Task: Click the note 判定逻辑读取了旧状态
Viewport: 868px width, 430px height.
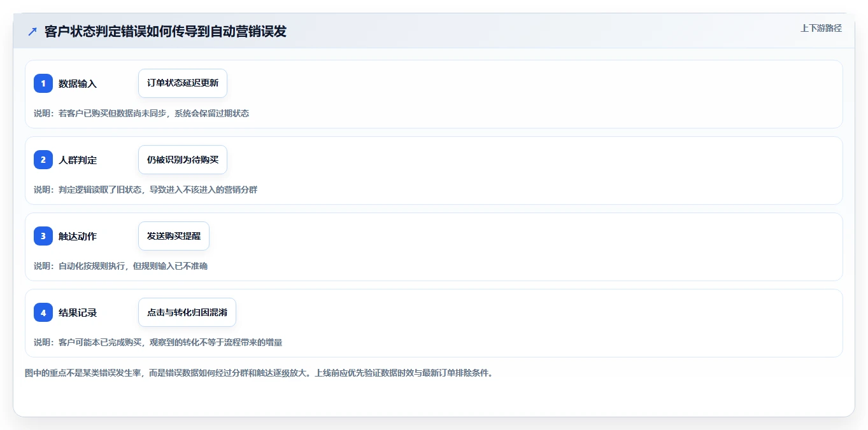Action: (x=146, y=190)
